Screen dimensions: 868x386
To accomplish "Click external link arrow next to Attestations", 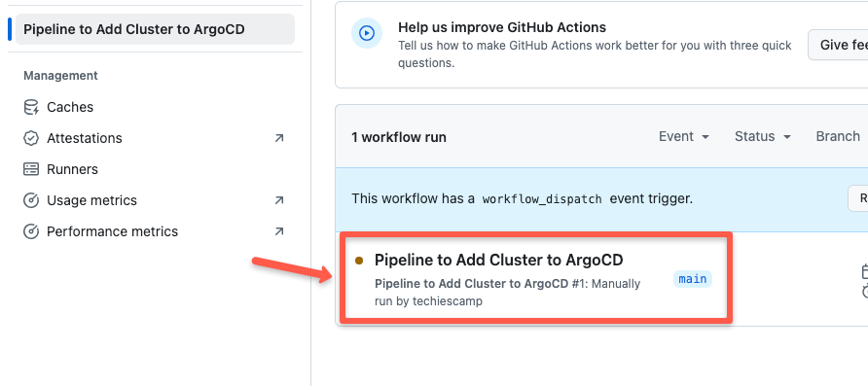I will pyautogui.click(x=279, y=138).
